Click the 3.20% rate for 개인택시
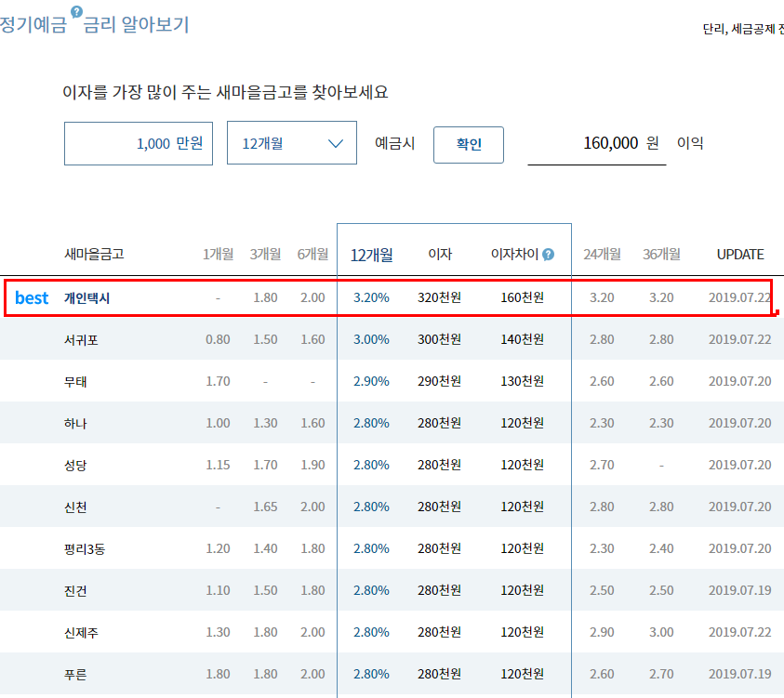This screenshot has height=698, width=784. 371,297
